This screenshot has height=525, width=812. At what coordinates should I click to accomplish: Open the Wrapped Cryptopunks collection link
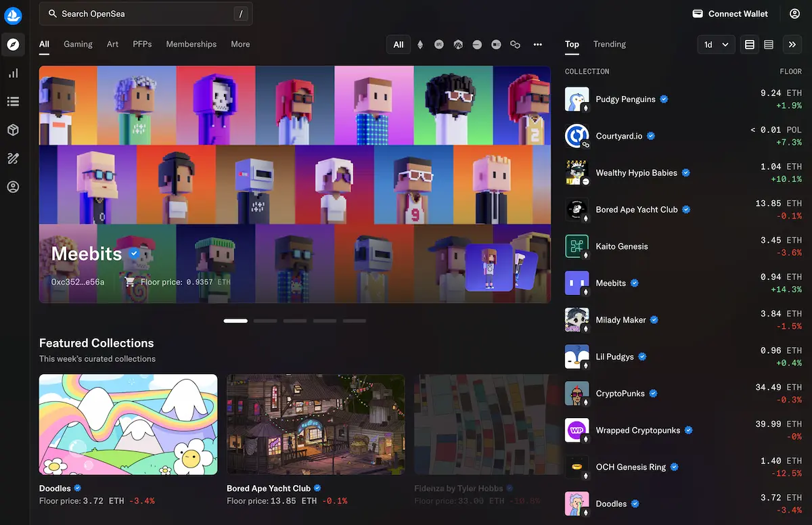(638, 430)
